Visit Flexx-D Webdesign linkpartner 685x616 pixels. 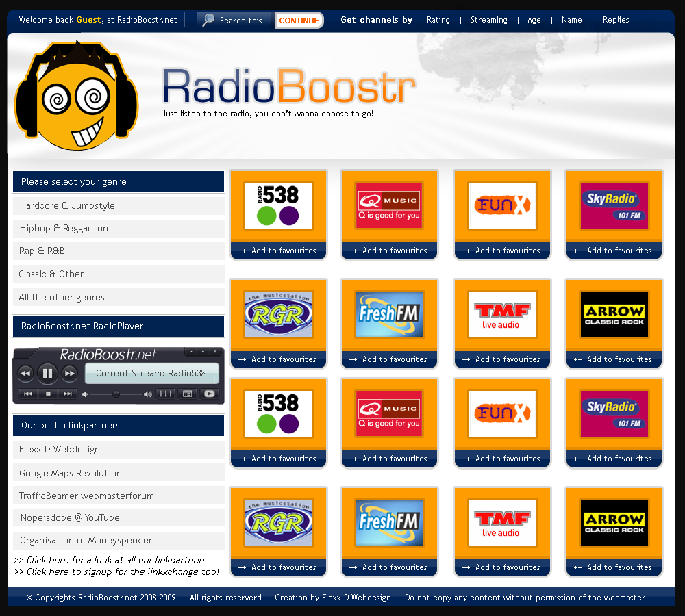(119, 449)
